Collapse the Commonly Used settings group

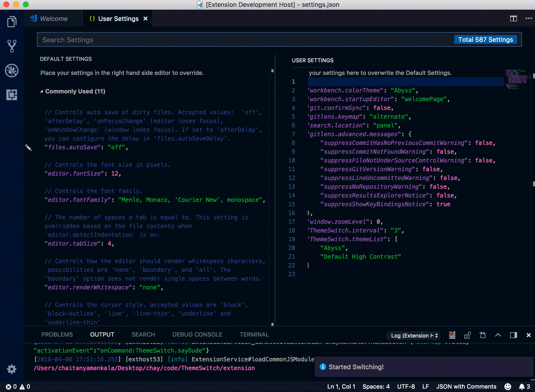coord(42,91)
